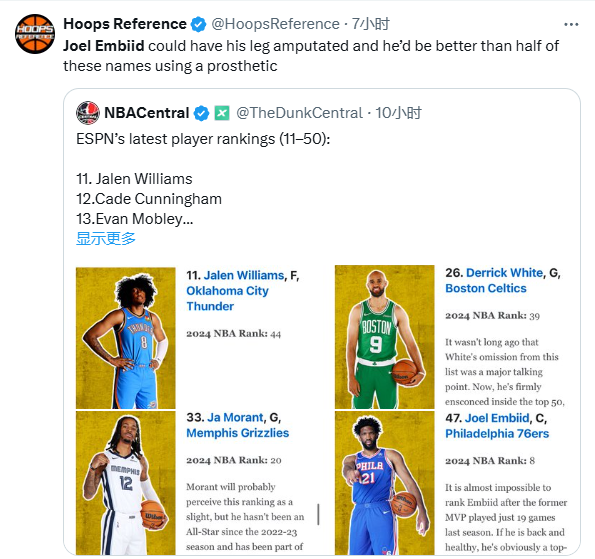Open the Jalen Williams player image
The image size is (595, 559).
(x=126, y=338)
